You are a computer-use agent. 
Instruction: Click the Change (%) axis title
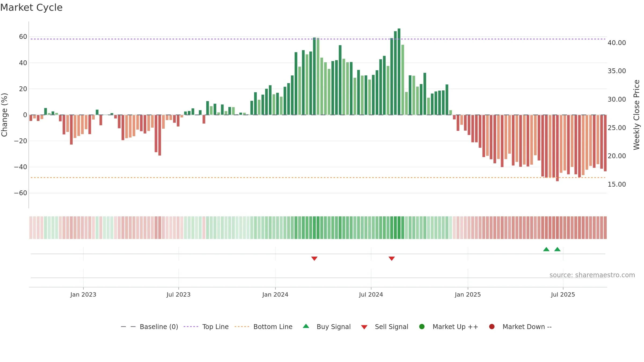tap(4, 115)
